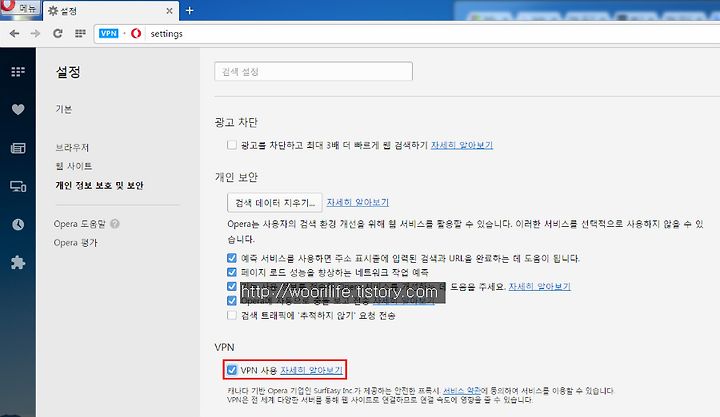
Task: Toggle the third checkbox ending 도움을 주세요
Action: click(x=232, y=287)
